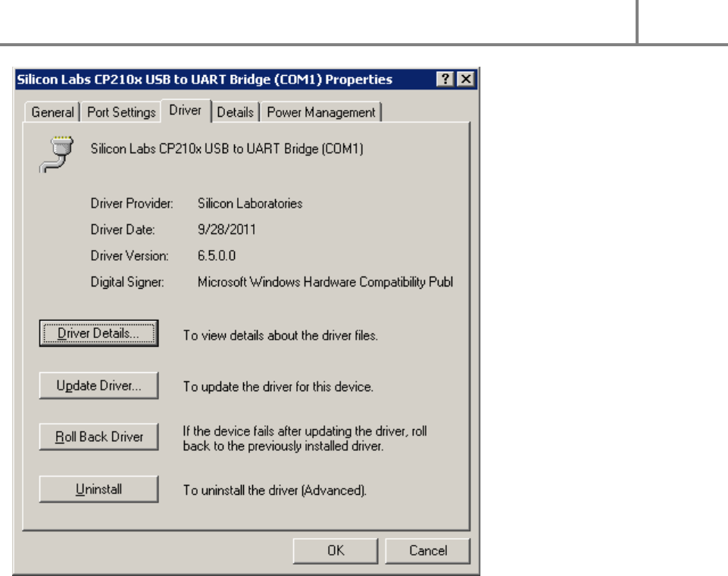Switch to the General tab

tap(52, 112)
